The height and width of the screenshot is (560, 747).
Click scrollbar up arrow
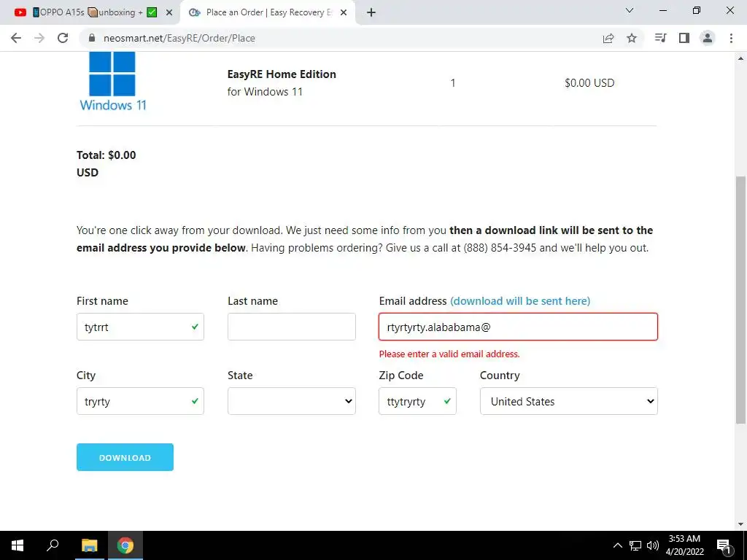click(x=740, y=58)
